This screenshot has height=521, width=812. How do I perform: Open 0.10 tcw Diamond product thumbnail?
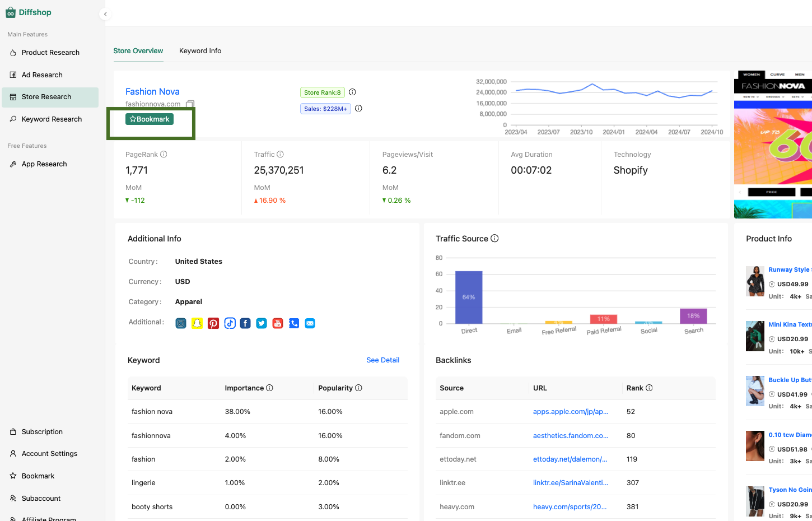coord(755,446)
